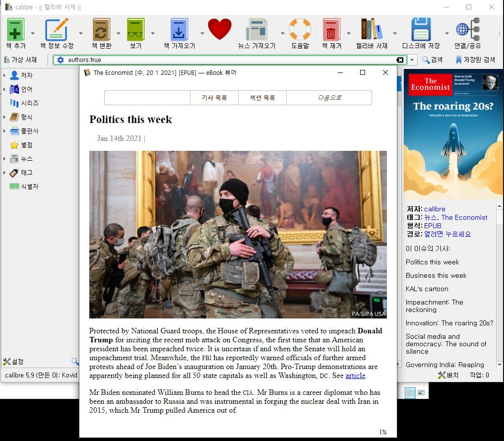The image size is (504, 441).
Task: Click the red heart donate icon
Action: pyautogui.click(x=220, y=29)
